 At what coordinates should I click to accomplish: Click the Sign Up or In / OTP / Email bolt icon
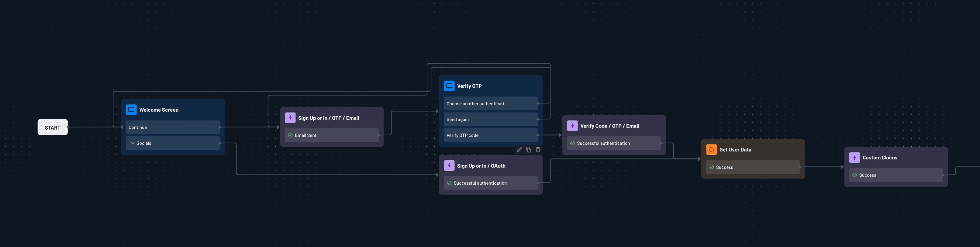pyautogui.click(x=290, y=118)
